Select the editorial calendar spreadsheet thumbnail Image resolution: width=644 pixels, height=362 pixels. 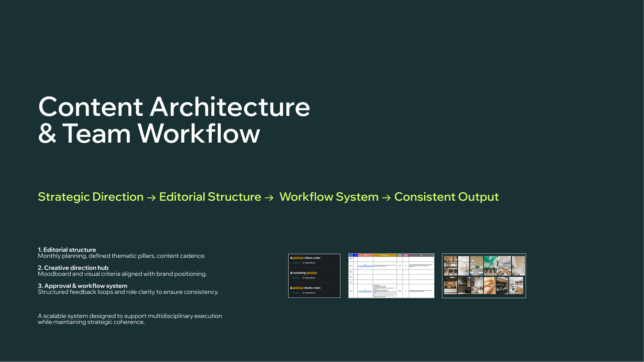click(x=391, y=276)
